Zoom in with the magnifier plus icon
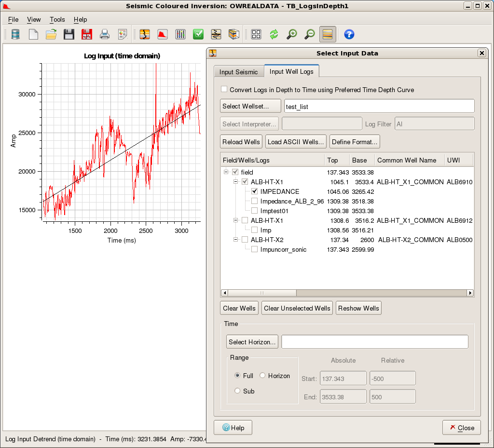Screen dimensions: 494x448 pyautogui.click(x=292, y=34)
